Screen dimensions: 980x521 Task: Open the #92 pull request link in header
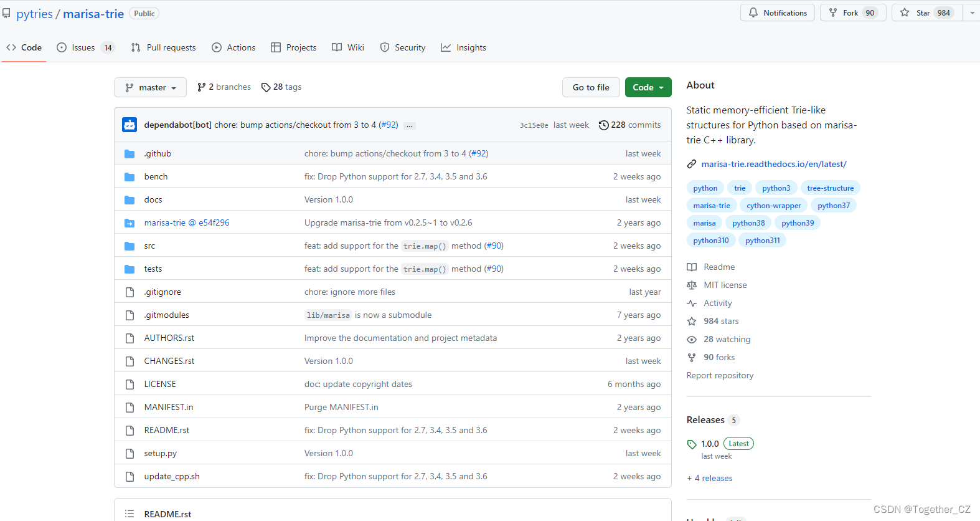pyautogui.click(x=389, y=125)
